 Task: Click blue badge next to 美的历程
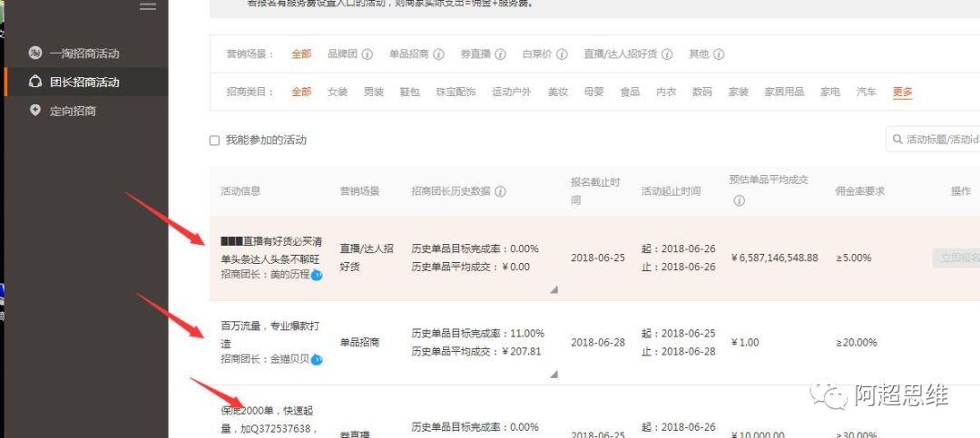[317, 274]
